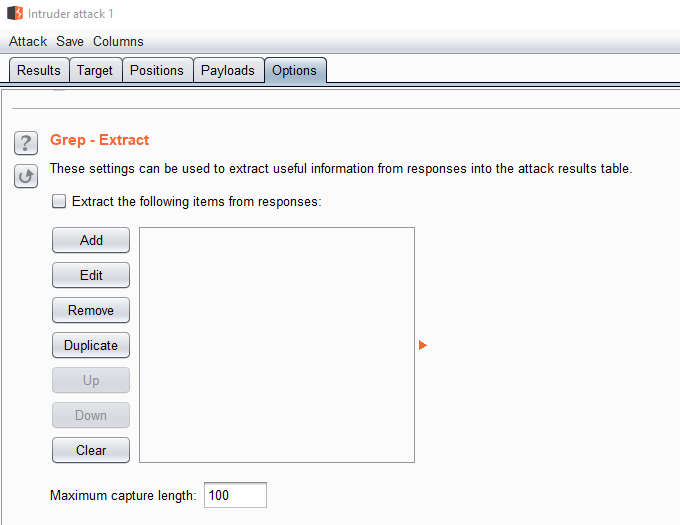
Task: Open the Payloads tab
Action: pos(228,70)
